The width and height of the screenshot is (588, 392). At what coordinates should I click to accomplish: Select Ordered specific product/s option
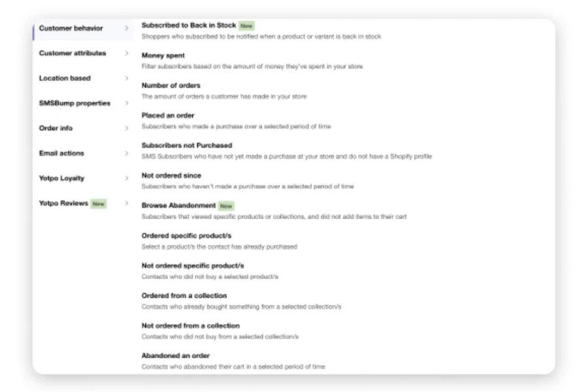coord(186,236)
